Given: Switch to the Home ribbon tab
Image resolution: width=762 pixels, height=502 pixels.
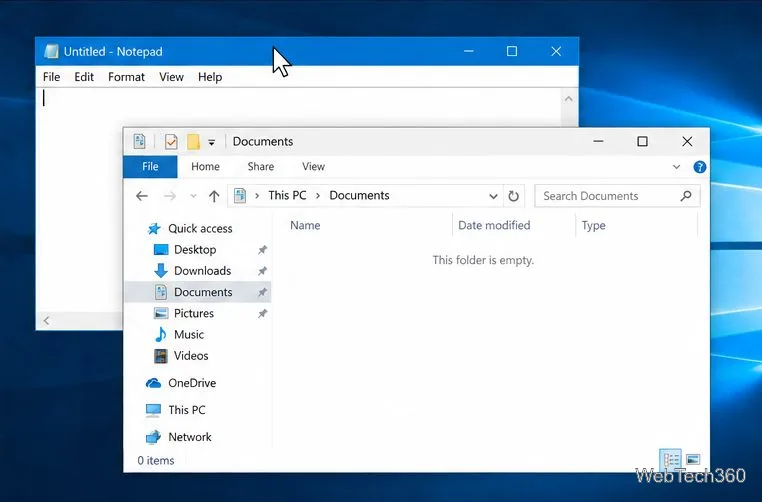Looking at the screenshot, I should [205, 167].
